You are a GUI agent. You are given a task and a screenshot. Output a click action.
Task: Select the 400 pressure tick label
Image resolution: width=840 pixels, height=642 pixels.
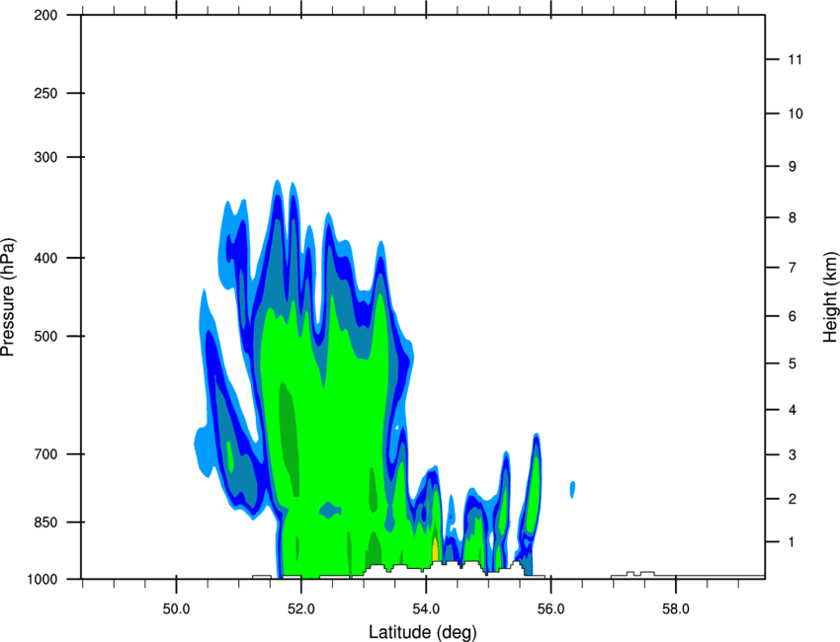coord(45,258)
